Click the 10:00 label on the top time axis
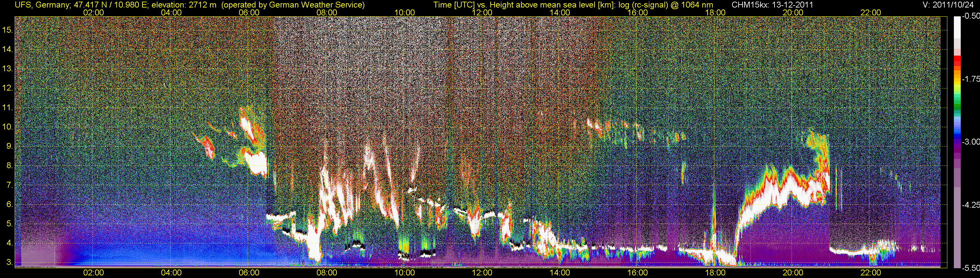Screen dimensions: 980x278 (404, 12)
